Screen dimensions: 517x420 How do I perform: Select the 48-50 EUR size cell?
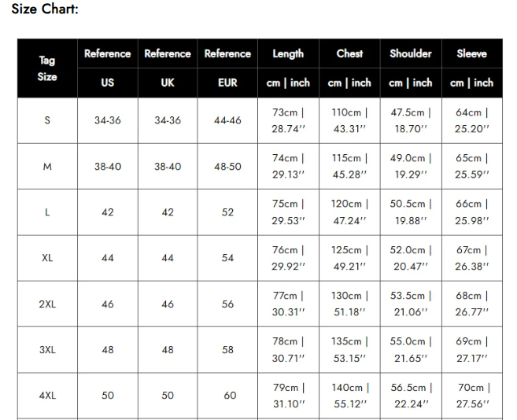pos(227,167)
